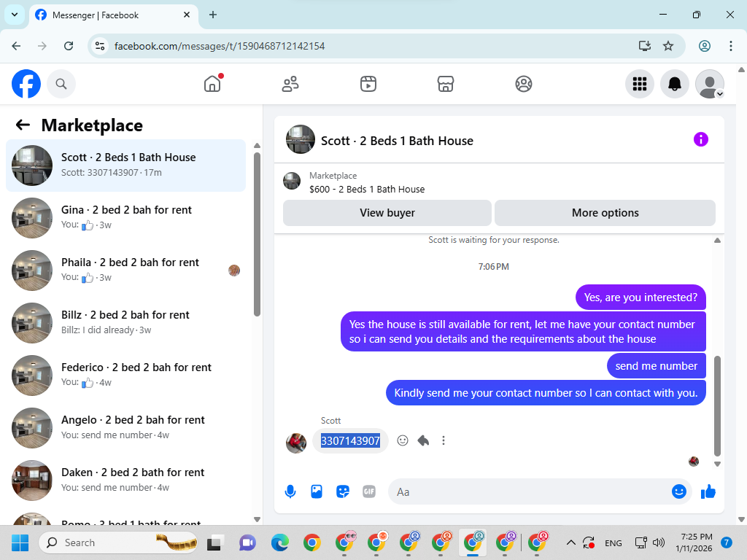Screen dimensions: 747x560
Task: Click the 'Yes, are you interested?' message
Action: tap(640, 297)
